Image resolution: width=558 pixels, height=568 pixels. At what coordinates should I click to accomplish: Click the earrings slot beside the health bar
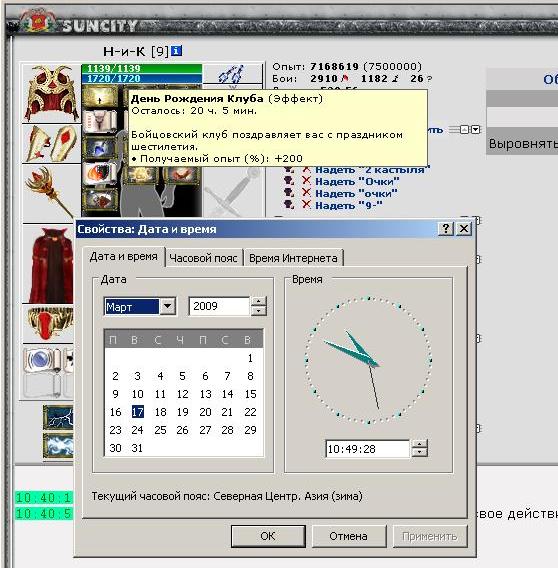click(233, 74)
